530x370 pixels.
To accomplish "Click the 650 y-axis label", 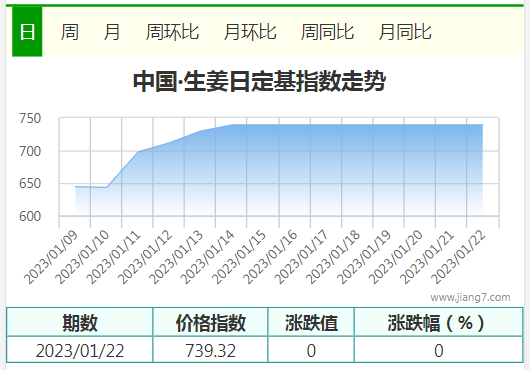I will click(x=30, y=183).
